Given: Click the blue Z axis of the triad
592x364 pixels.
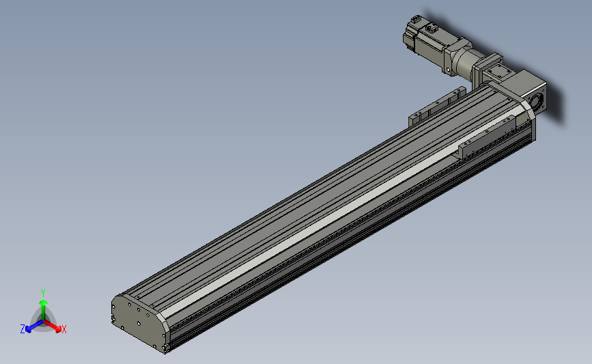Looking at the screenshot, I should point(31,327).
